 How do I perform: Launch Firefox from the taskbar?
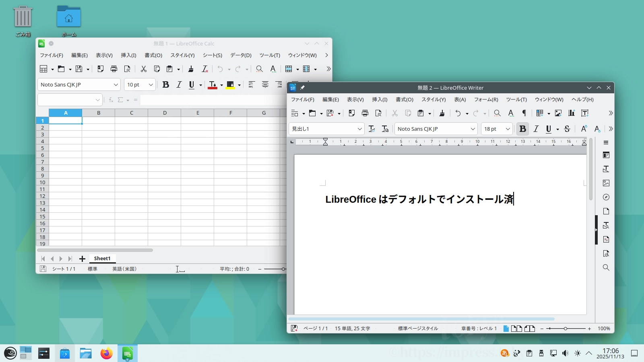[107, 354]
